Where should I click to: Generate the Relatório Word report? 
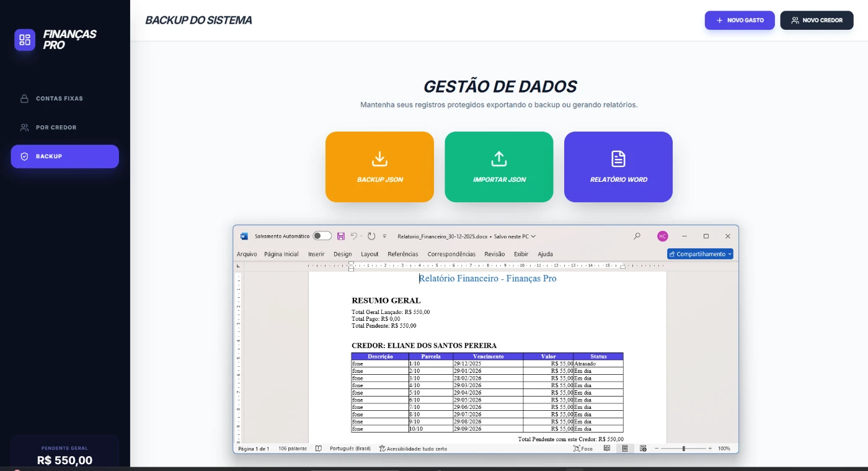pyautogui.click(x=618, y=167)
